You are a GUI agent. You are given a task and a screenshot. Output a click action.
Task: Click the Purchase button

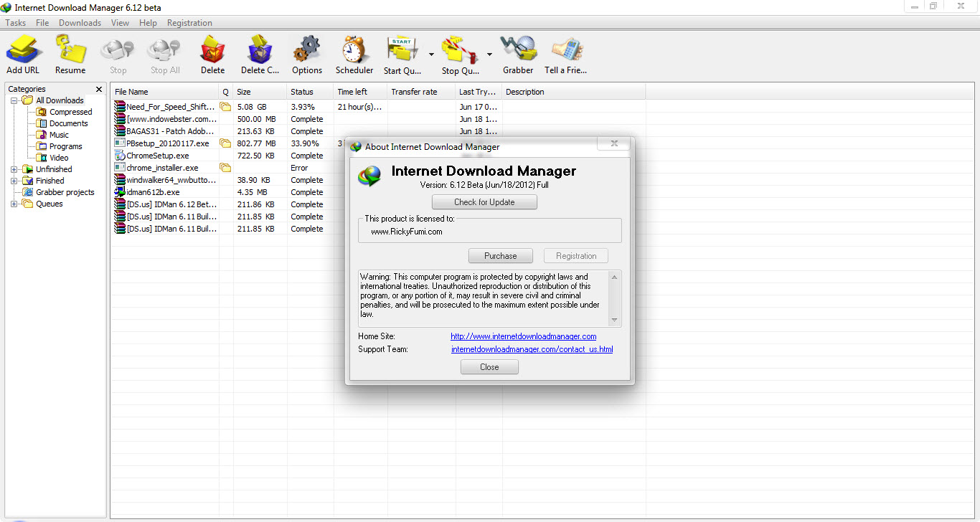click(500, 256)
